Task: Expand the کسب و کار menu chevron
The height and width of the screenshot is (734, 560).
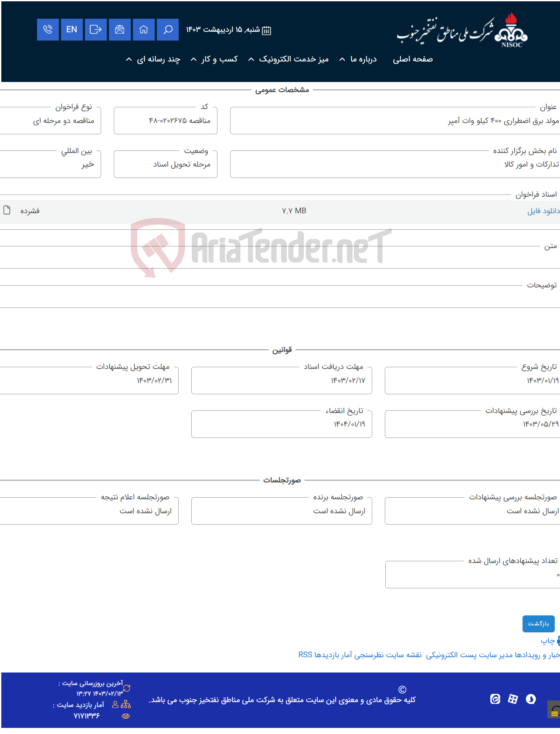Action: 193,59
